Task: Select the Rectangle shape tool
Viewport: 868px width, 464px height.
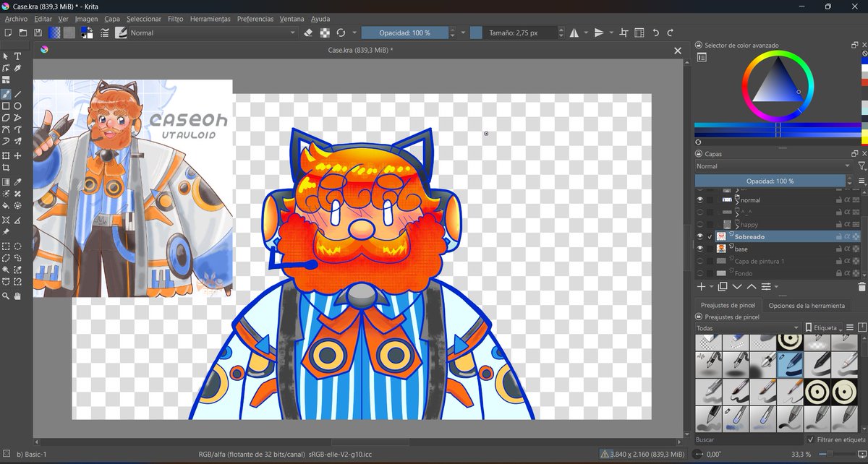Action: (x=6, y=106)
